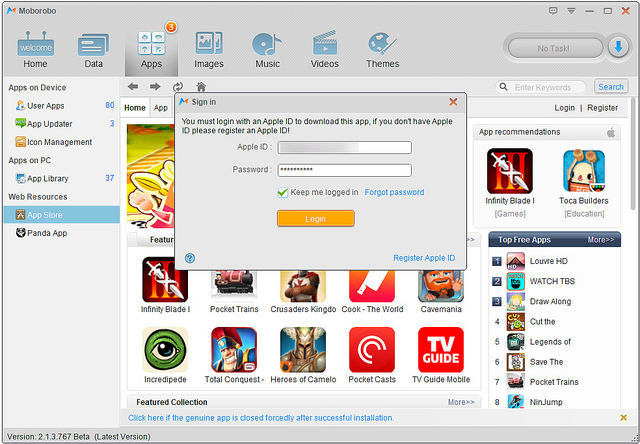Go back with the left arrow
The image size is (640, 444).
click(x=133, y=87)
